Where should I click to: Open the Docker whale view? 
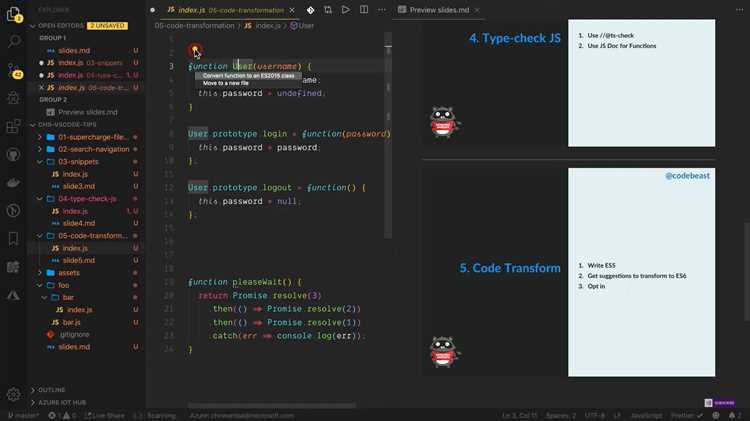tap(13, 183)
